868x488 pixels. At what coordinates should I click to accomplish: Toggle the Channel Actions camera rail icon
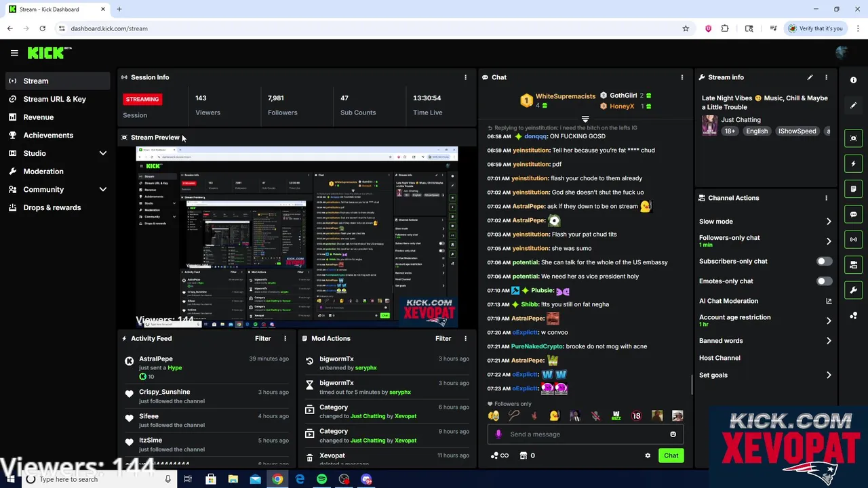pos(853,265)
